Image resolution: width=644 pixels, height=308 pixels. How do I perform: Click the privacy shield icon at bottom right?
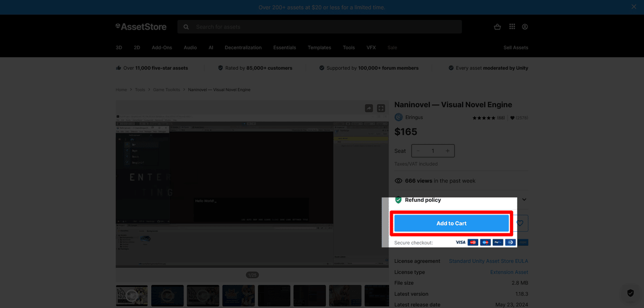pos(631,293)
